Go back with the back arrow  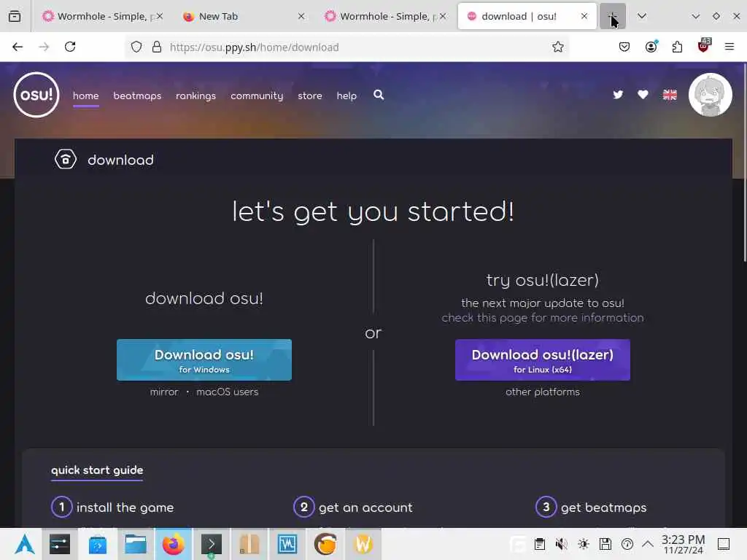click(x=18, y=47)
